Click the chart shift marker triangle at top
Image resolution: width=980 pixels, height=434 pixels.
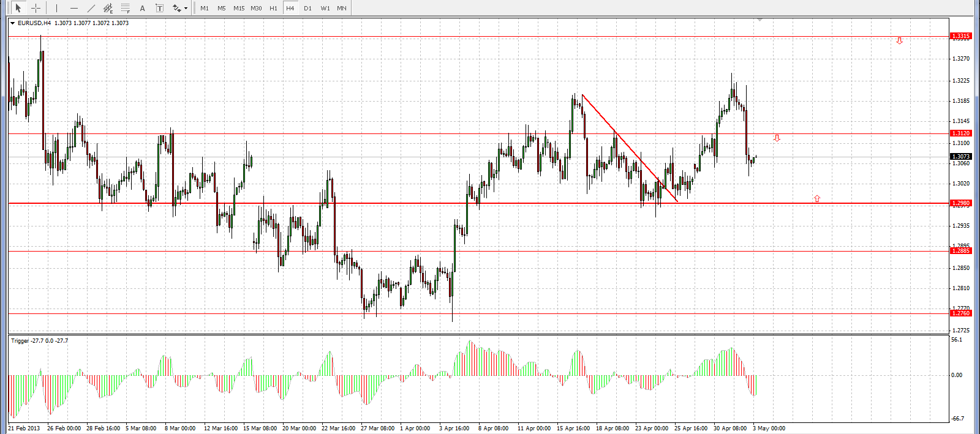(x=759, y=20)
